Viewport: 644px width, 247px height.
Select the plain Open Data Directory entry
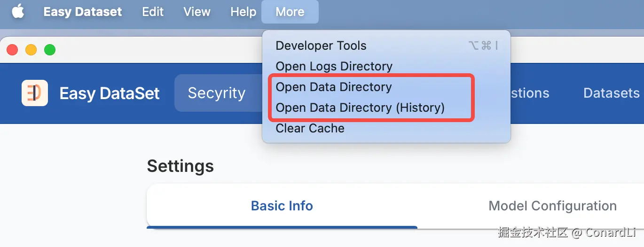coord(334,87)
